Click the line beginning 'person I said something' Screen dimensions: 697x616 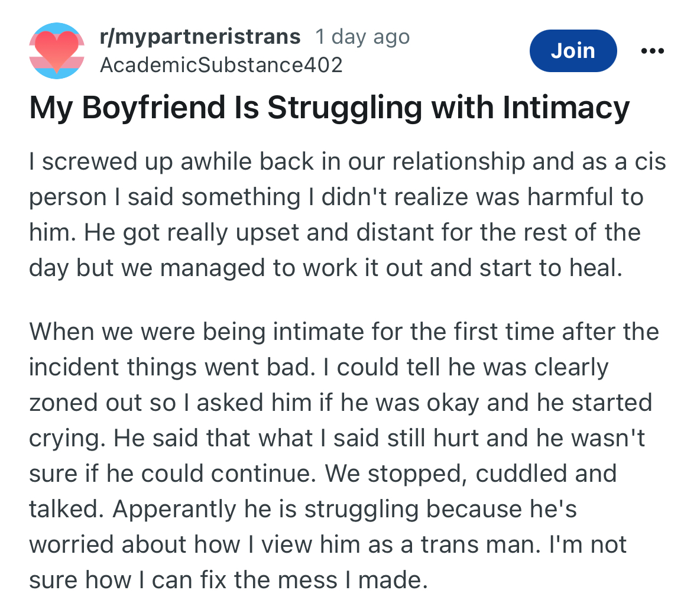(x=336, y=197)
